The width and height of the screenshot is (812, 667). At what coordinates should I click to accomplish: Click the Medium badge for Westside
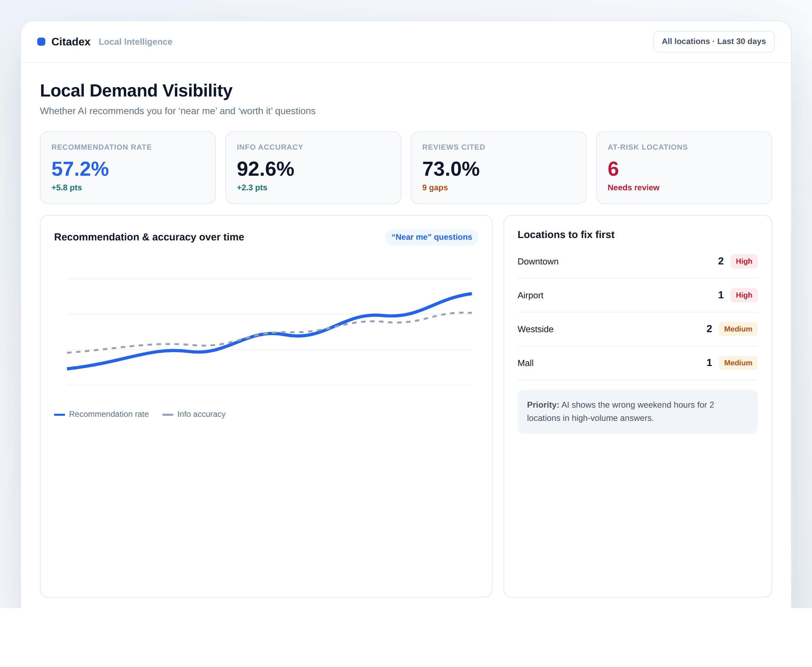pyautogui.click(x=738, y=329)
